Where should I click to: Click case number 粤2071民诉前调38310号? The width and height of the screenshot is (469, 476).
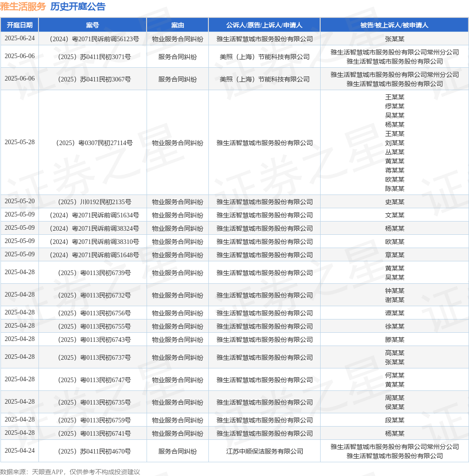pos(94,242)
